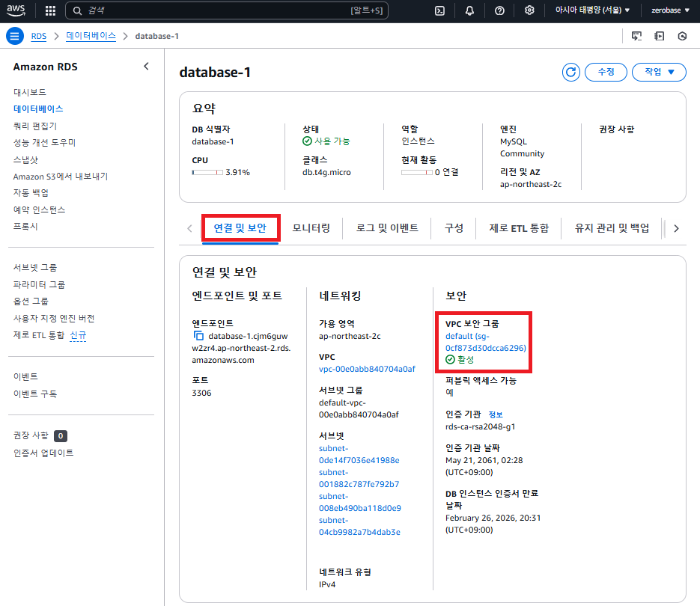The height and width of the screenshot is (606, 700).
Task: Switch to the 로그 및 이벤트 tab
Action: pos(387,228)
